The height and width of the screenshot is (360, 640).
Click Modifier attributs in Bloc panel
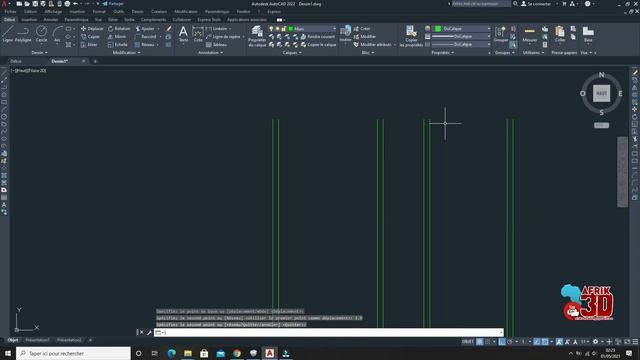click(372, 44)
